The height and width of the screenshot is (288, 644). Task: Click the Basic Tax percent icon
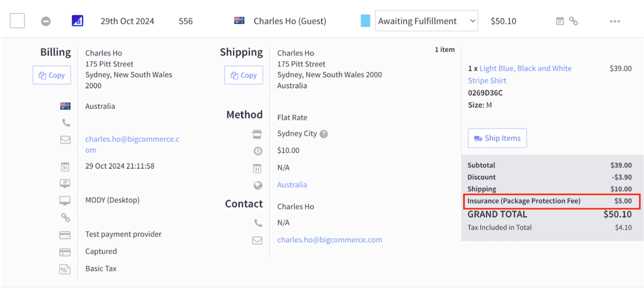(x=65, y=269)
